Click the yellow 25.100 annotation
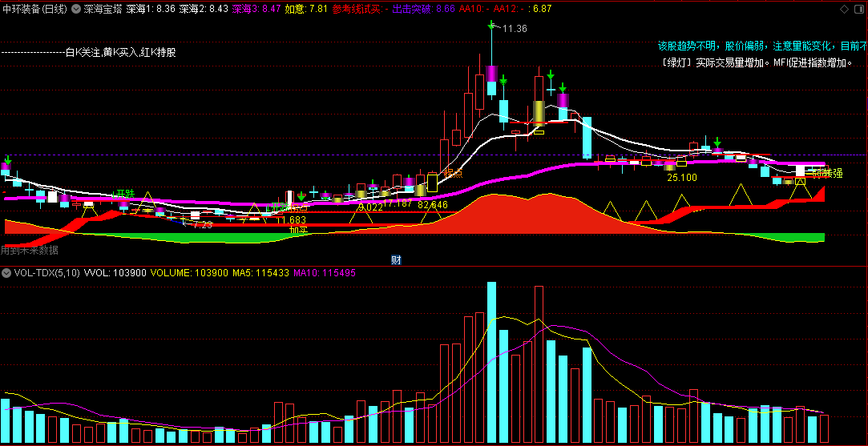868x446 pixels. coord(682,178)
